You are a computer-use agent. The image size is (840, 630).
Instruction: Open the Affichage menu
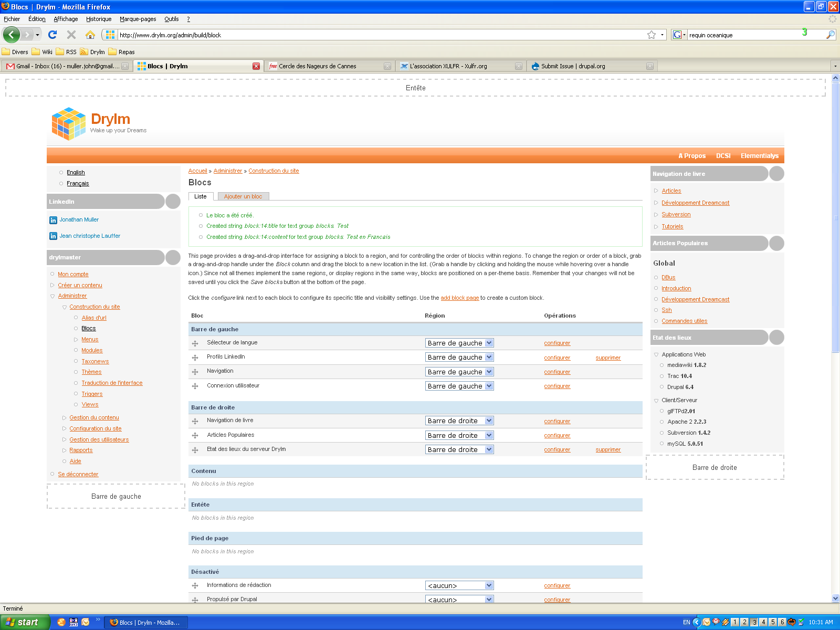(66, 19)
